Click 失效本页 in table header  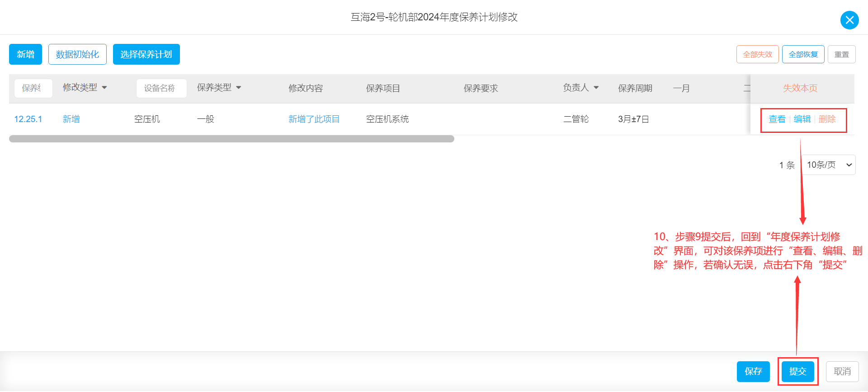[800, 88]
